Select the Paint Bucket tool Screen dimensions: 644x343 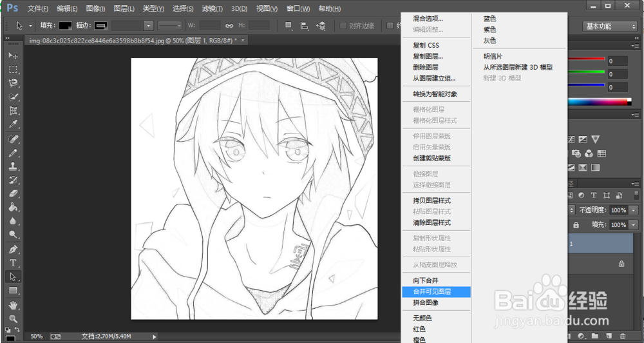[13, 207]
